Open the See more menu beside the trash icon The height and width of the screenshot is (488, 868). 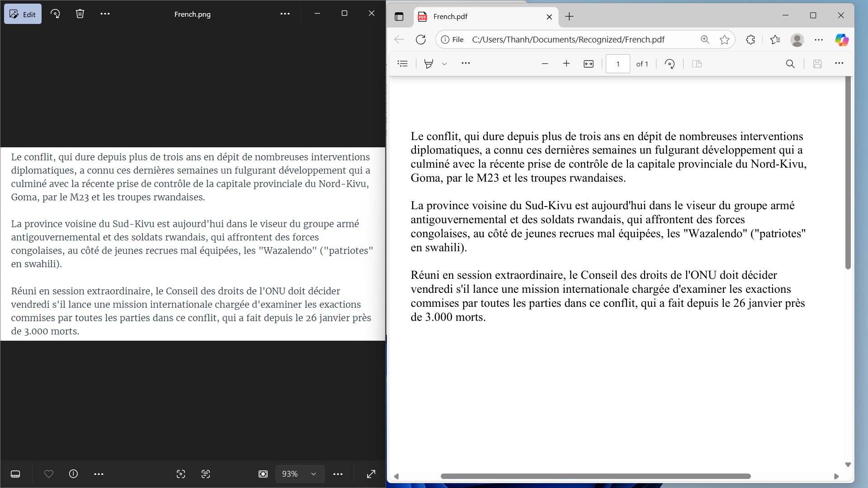(105, 14)
